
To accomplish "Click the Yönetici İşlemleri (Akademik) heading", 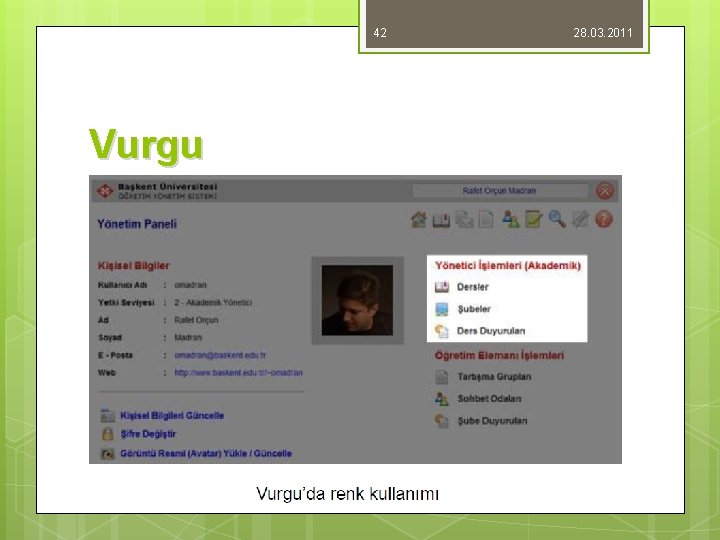I will pos(508,265).
